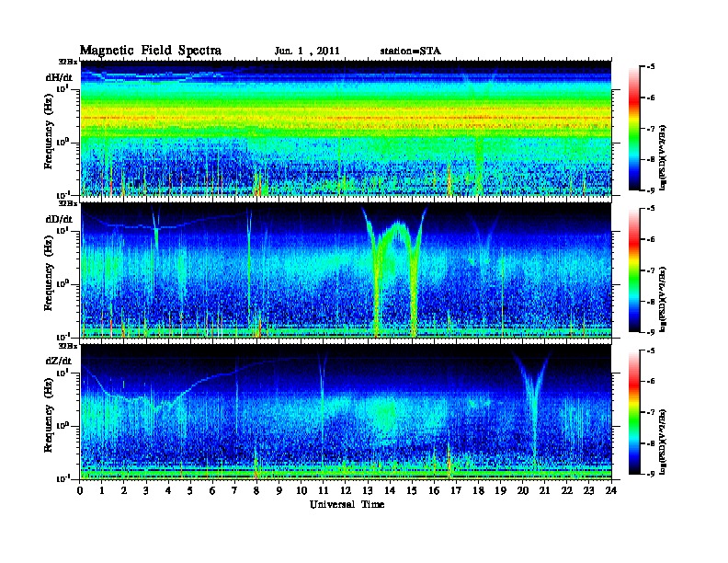Click 'Frequency (Hz)' label of dH/dt panel
Image resolution: width=728 pixels, height=563 pixels.
49,131
